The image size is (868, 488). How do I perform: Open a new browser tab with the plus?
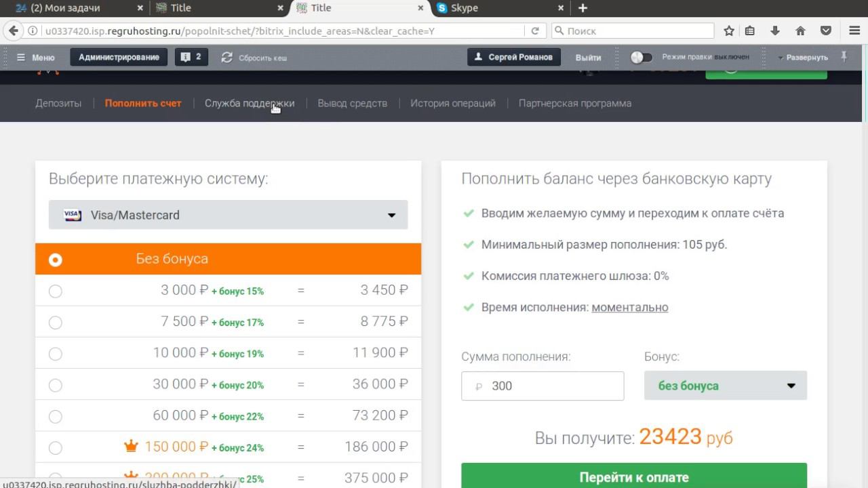[583, 8]
